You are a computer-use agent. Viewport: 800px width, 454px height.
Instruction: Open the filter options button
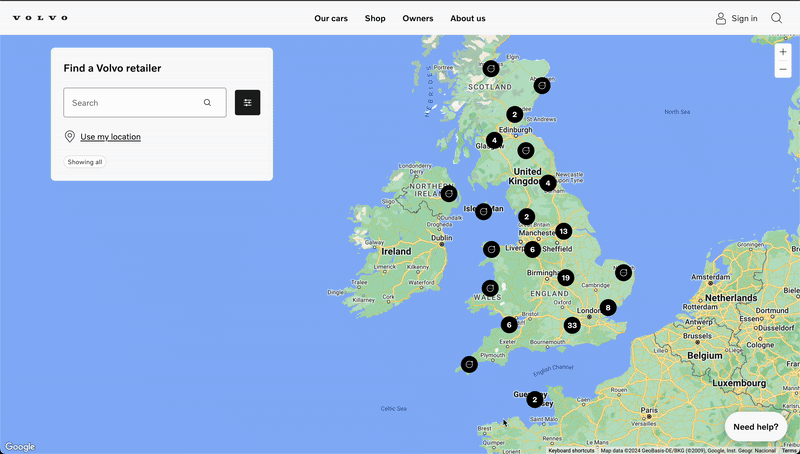pos(247,102)
